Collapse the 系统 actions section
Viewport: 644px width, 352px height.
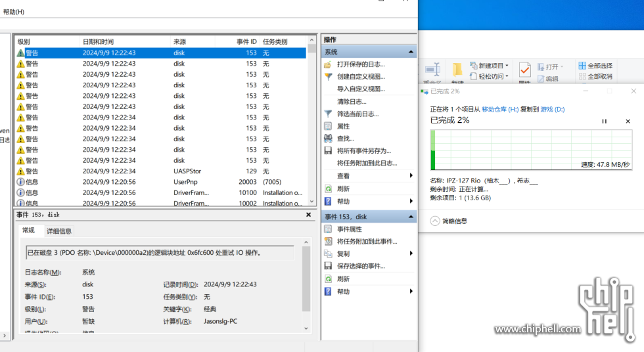pyautogui.click(x=411, y=52)
